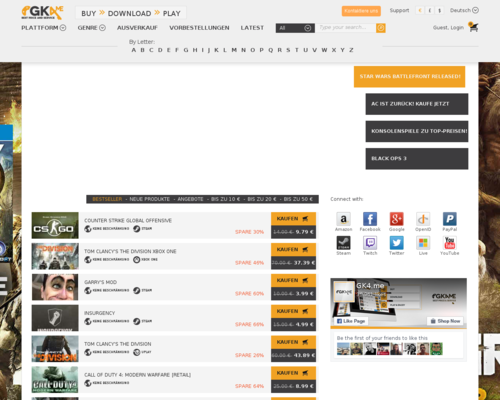Open the Insurgency game title link

[x=99, y=313]
